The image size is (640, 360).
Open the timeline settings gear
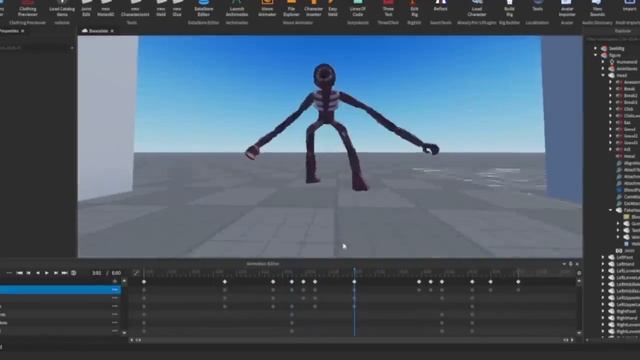click(x=579, y=273)
